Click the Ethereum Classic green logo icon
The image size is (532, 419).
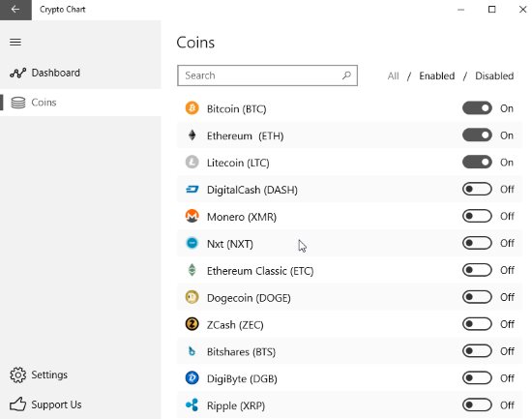(192, 270)
